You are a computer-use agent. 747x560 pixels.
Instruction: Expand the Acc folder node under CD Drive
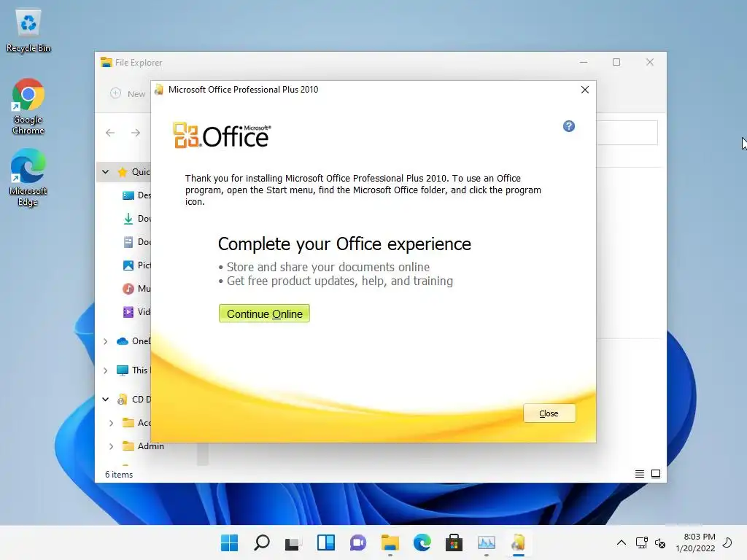point(111,423)
